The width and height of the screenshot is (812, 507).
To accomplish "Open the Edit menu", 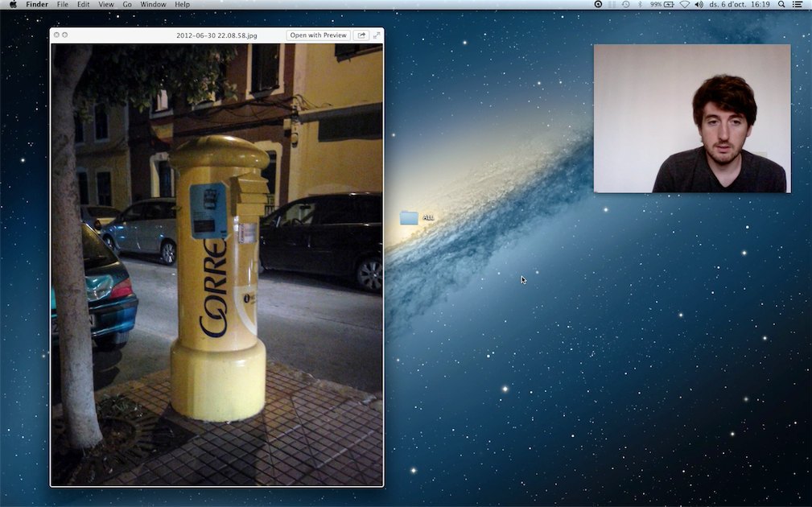I will (83, 5).
